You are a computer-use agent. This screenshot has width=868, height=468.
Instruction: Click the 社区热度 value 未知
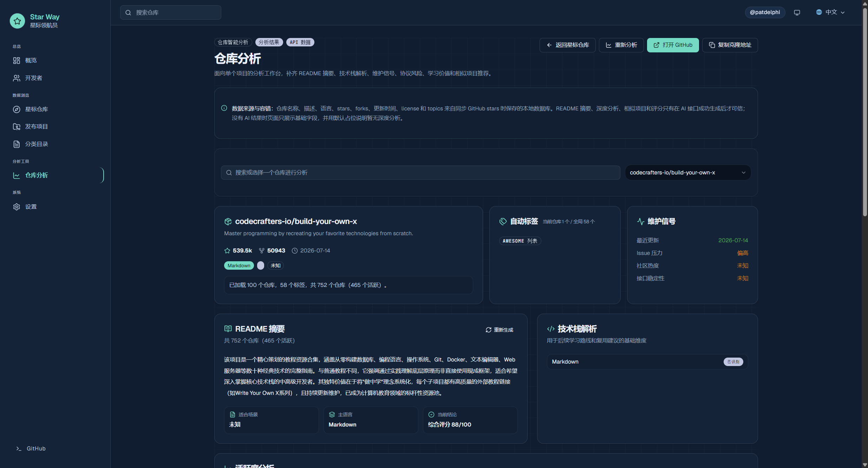pos(743,266)
